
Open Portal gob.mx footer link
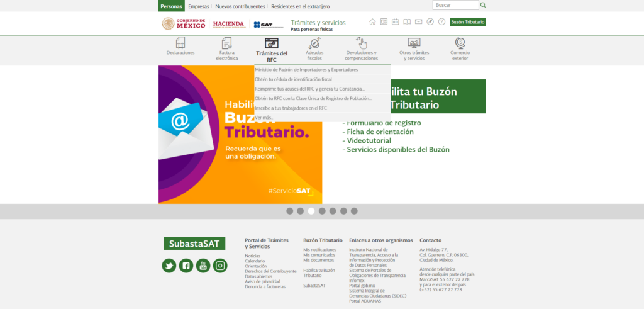362,286
